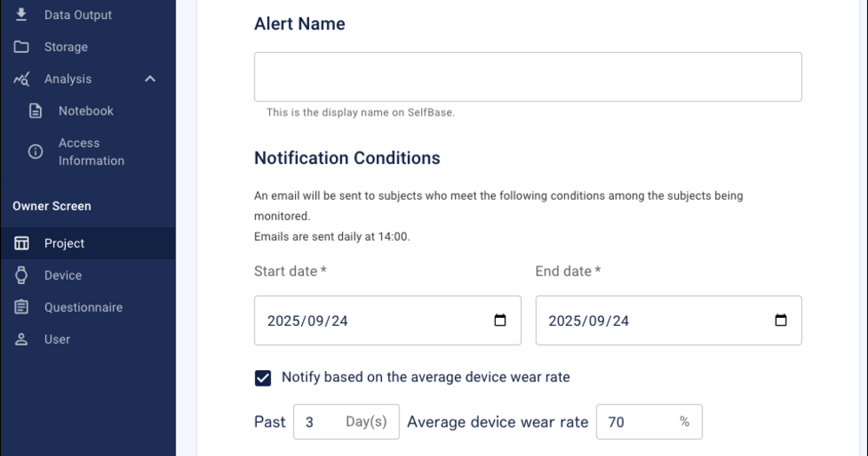The width and height of the screenshot is (868, 456).
Task: Open the End date calendar picker
Action: pyautogui.click(x=780, y=321)
